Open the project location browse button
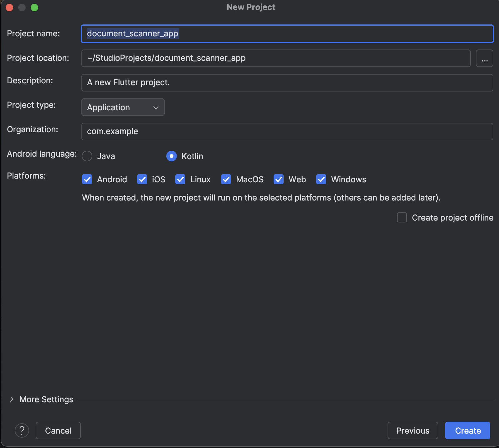Image resolution: width=499 pixels, height=448 pixels. (x=484, y=58)
